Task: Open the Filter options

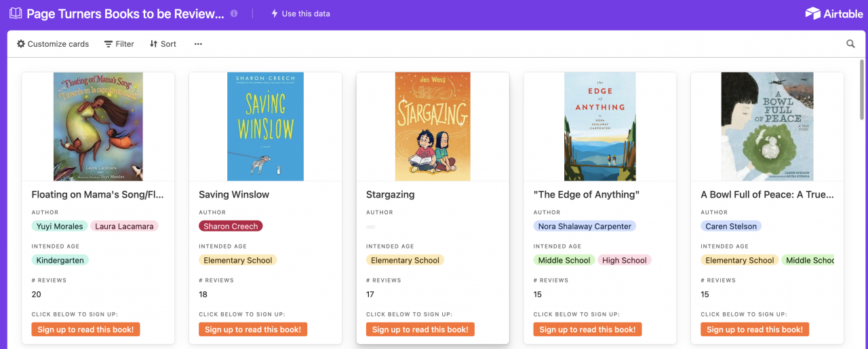Action: (x=119, y=44)
